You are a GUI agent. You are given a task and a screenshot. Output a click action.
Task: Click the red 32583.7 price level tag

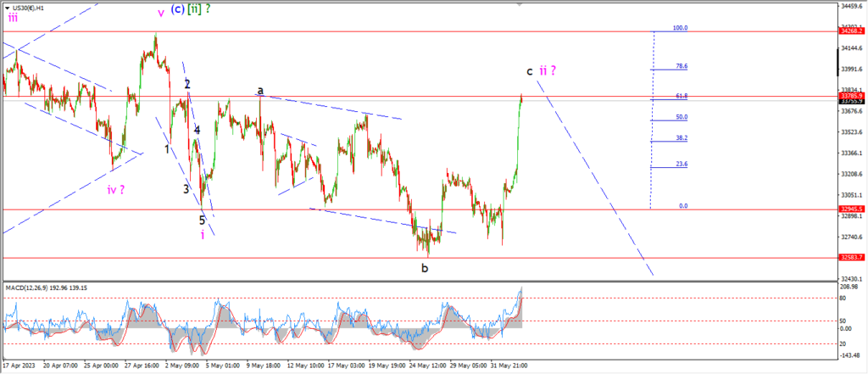[x=851, y=257]
